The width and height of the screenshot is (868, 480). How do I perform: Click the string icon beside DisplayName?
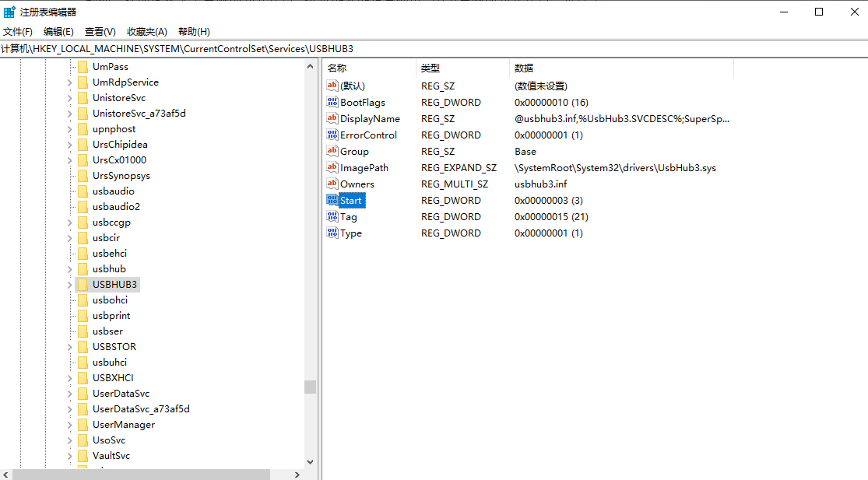(x=332, y=118)
